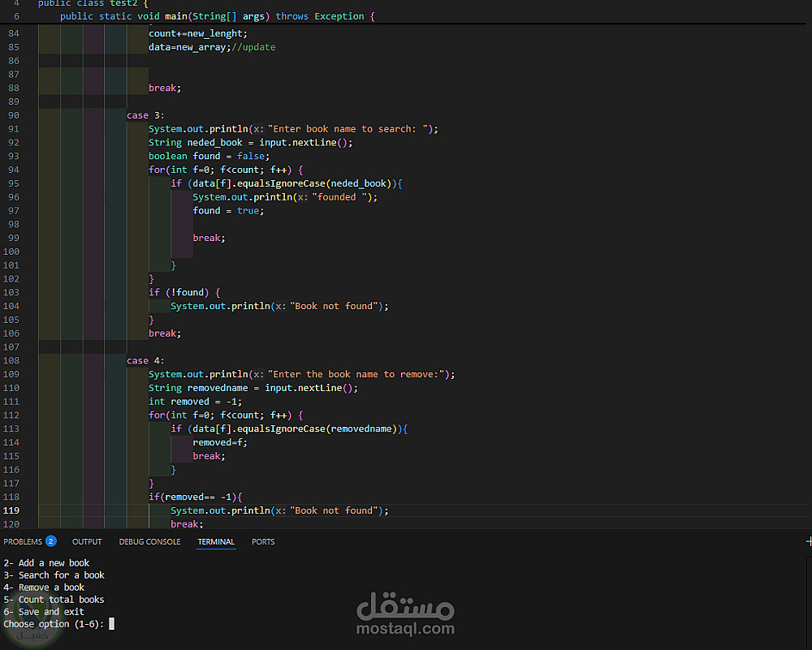Click the sticky header 'public class test2' line
The width and height of the screenshot is (812, 650).
tap(93, 3)
